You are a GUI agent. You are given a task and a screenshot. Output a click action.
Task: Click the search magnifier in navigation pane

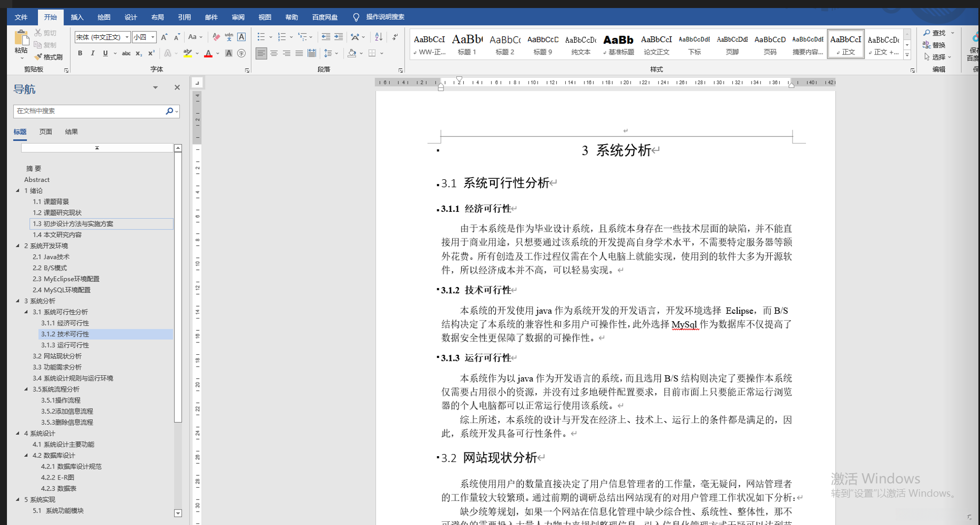click(x=169, y=111)
